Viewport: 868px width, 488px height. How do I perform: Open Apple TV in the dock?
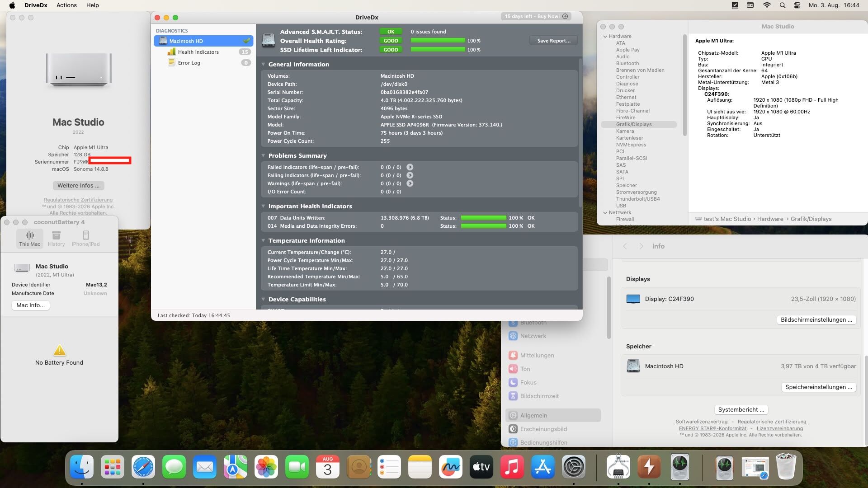481,467
